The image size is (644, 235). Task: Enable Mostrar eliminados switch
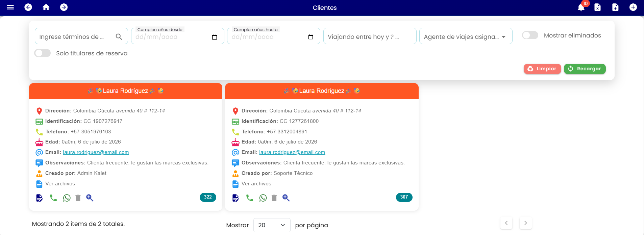(x=530, y=35)
